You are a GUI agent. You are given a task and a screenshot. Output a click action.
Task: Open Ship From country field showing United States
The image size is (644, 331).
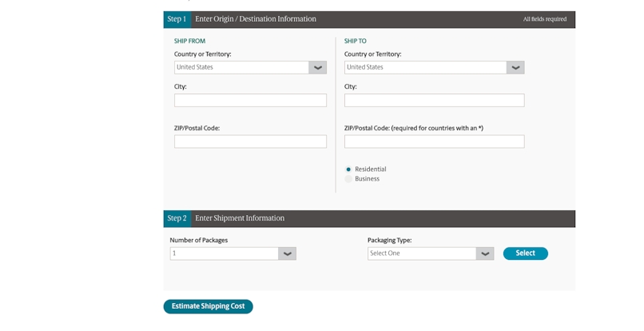(x=241, y=68)
